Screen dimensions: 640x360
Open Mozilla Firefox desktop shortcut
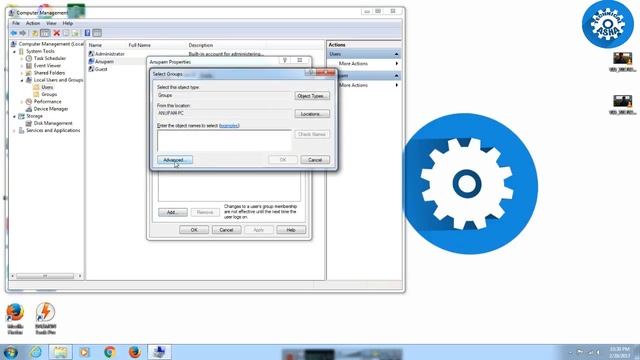point(15,318)
